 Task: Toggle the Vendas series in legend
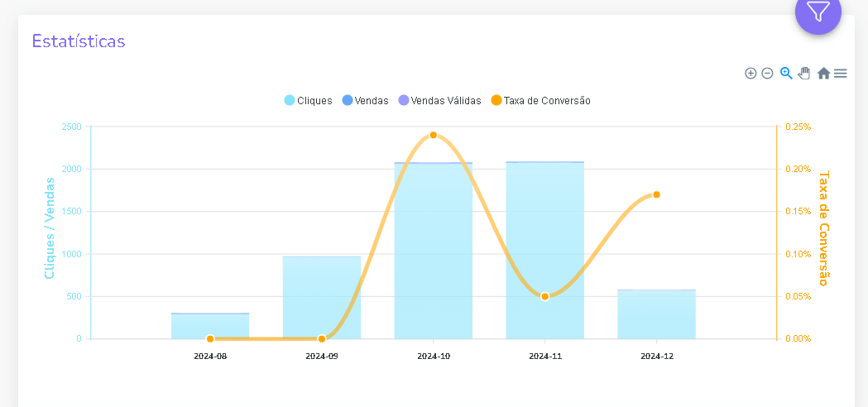pyautogui.click(x=365, y=100)
